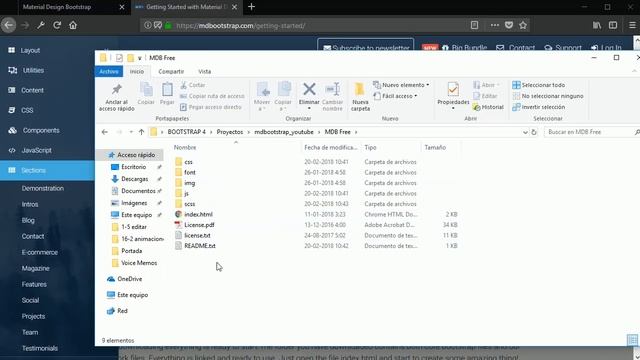Viewport: 640px width, 360px height.
Task: Click Proyectos breadcrumb segment
Action: (230, 132)
